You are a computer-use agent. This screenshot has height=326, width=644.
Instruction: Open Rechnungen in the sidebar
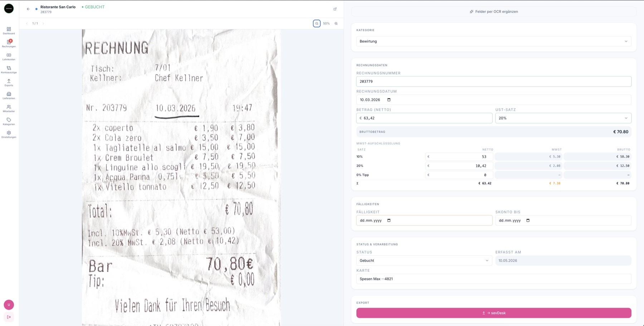point(9,44)
